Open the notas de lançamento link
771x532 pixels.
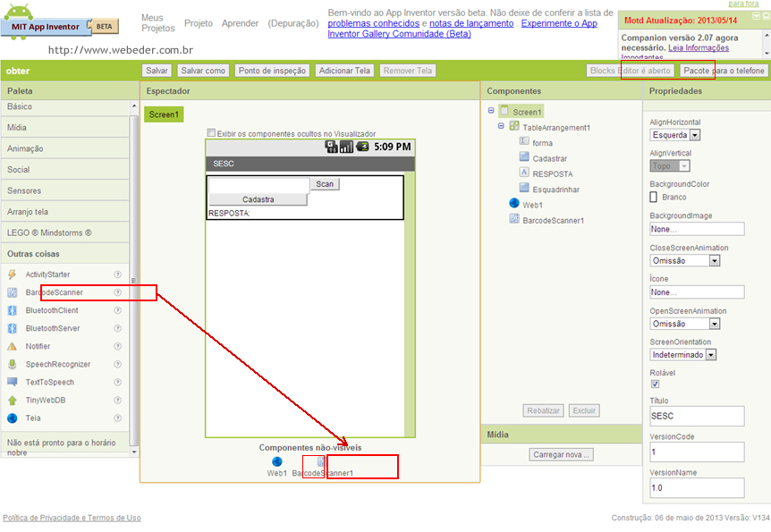click(x=471, y=23)
